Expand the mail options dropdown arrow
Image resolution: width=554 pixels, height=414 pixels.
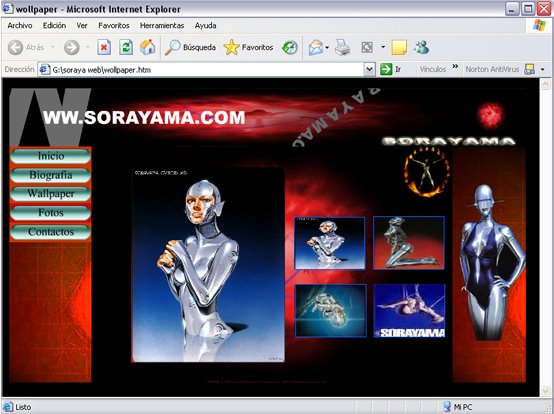[x=327, y=47]
